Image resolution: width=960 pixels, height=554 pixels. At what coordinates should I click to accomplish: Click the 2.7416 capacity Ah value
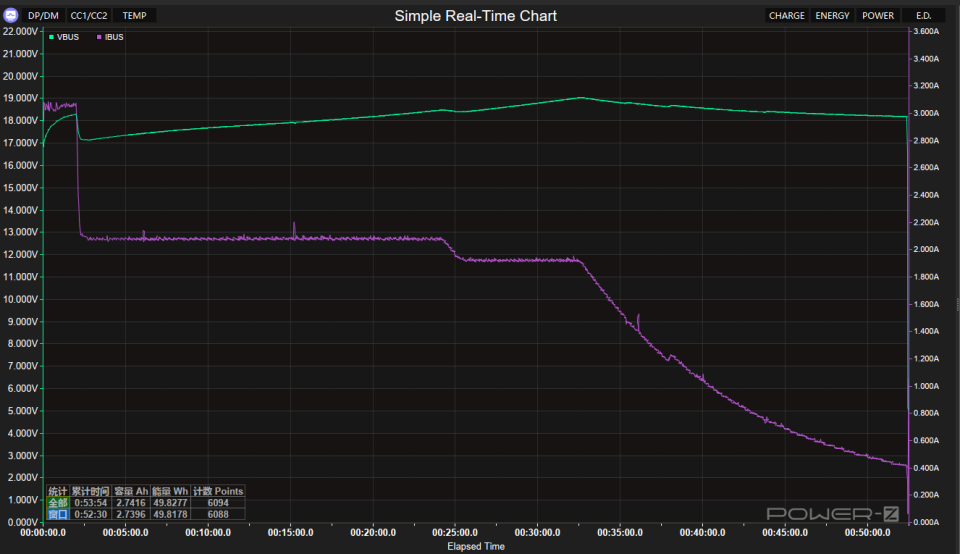point(131,503)
